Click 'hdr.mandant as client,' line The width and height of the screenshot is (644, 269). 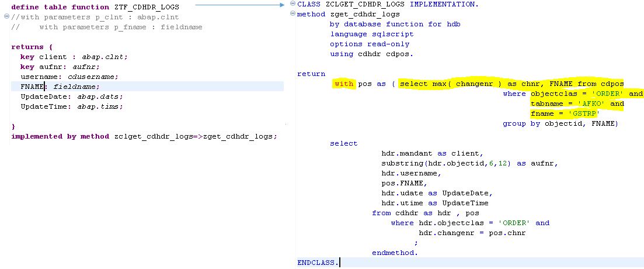tap(433, 153)
